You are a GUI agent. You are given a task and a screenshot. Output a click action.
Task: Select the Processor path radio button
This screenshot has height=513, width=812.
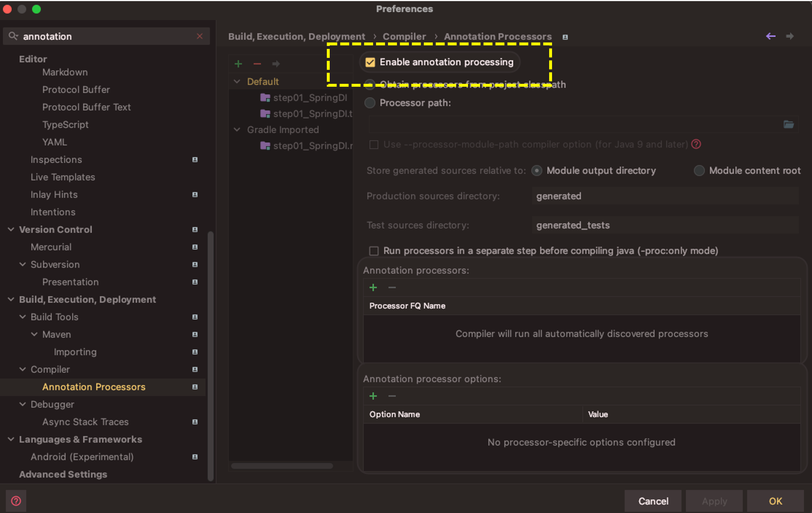(x=370, y=103)
